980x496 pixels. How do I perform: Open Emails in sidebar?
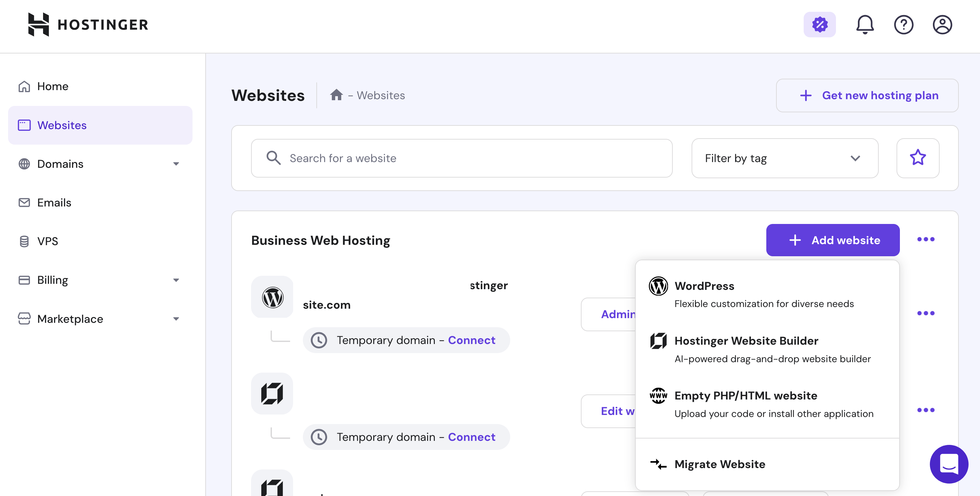[100, 202]
